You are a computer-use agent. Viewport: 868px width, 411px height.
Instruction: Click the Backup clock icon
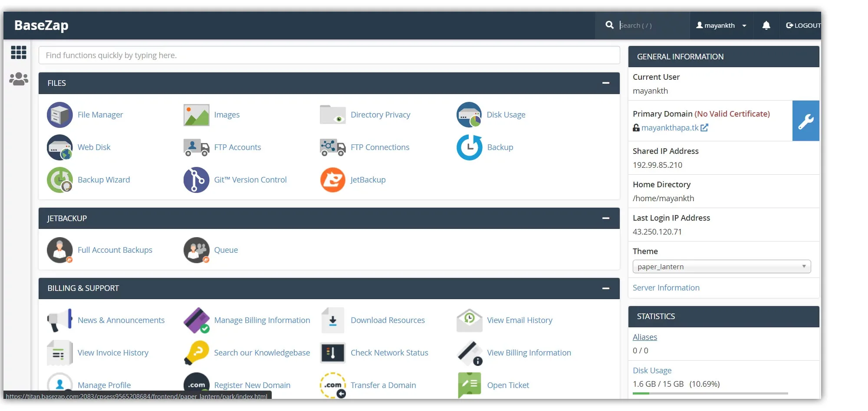[469, 147]
